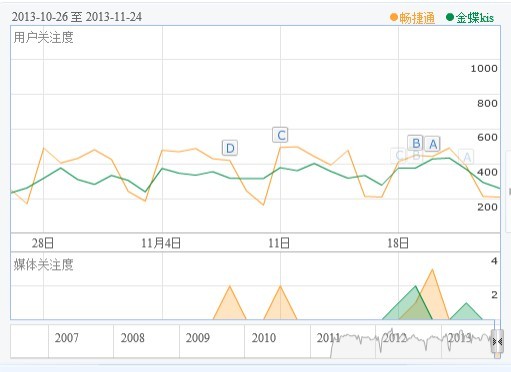Toggle the green 金蝶kis legend dot
The height and width of the screenshot is (372, 511).
tap(450, 17)
